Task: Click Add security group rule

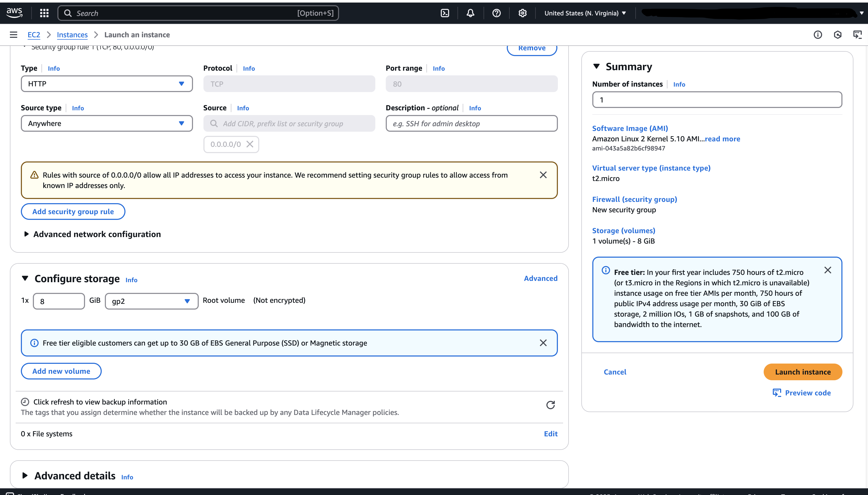Action: point(73,212)
